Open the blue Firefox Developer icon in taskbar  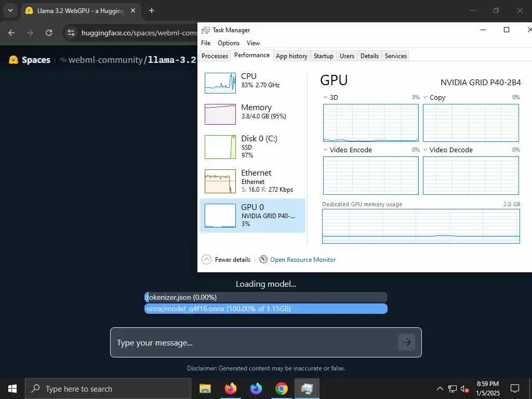coord(256,389)
